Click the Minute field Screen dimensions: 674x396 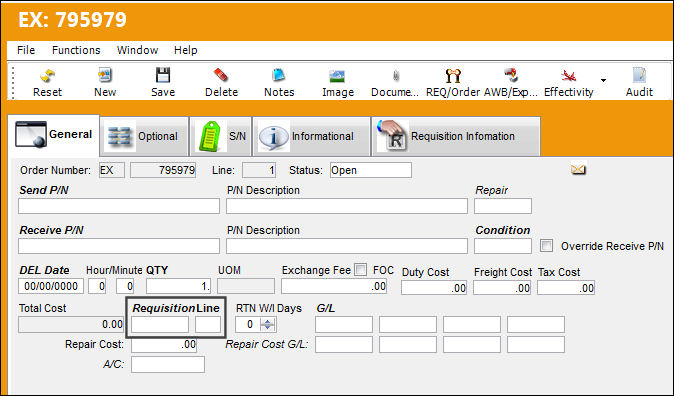tap(125, 286)
